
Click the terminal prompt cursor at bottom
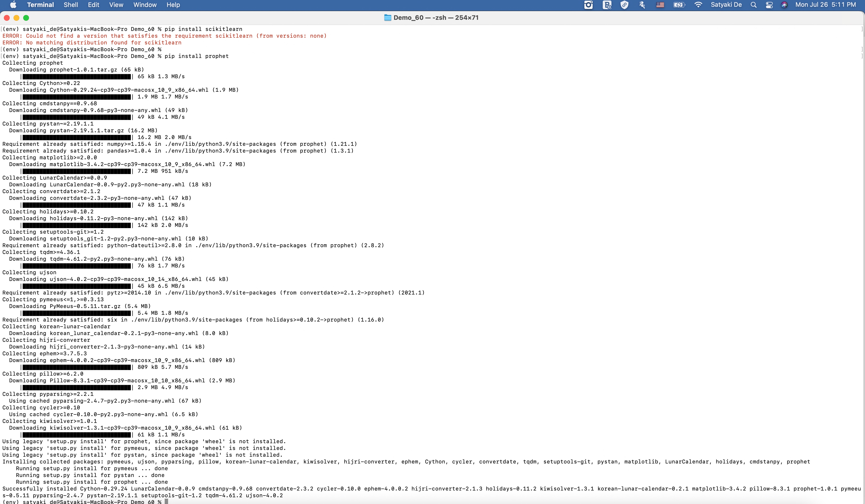pos(166,501)
